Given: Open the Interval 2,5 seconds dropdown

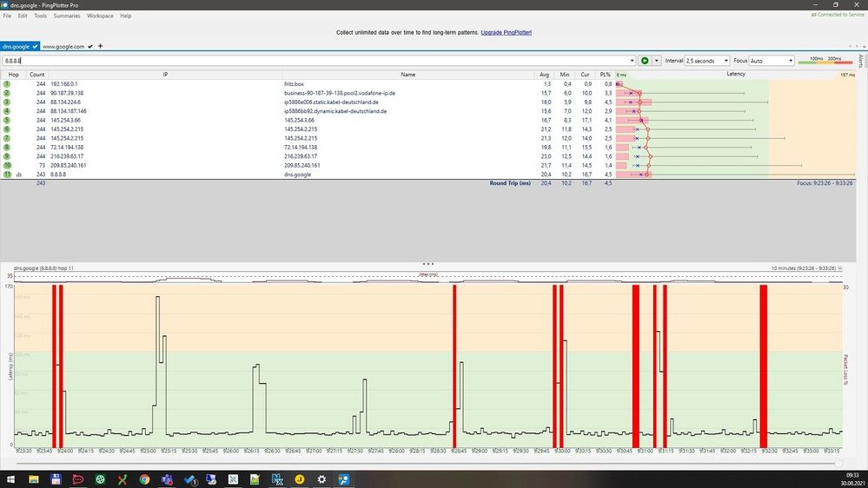Looking at the screenshot, I should click(707, 60).
